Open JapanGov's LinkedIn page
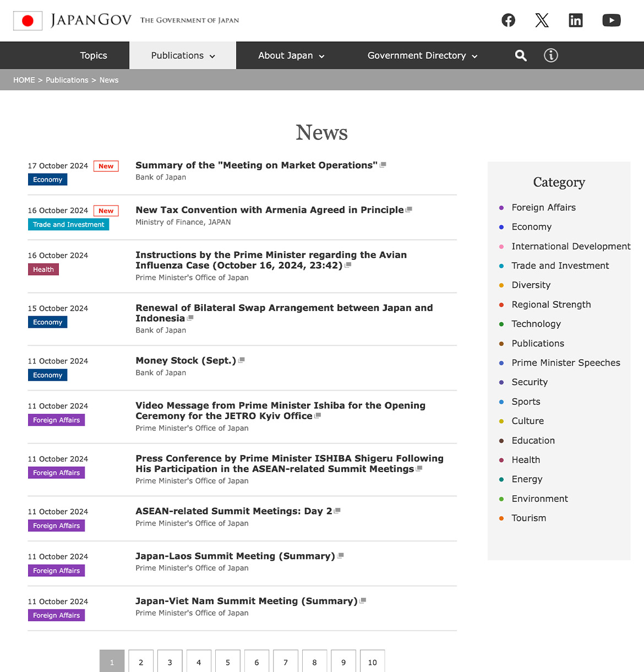Screen dimensions: 644x672 pos(576,20)
